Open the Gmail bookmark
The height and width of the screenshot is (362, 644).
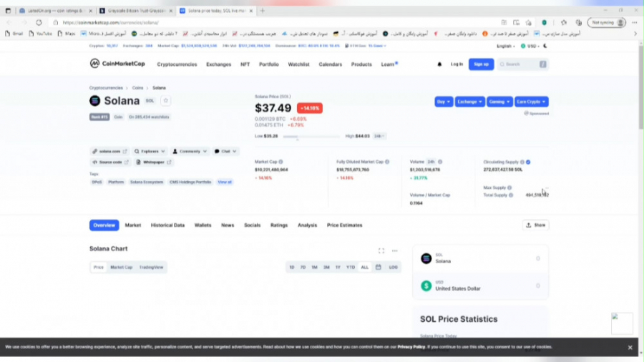tap(14, 34)
